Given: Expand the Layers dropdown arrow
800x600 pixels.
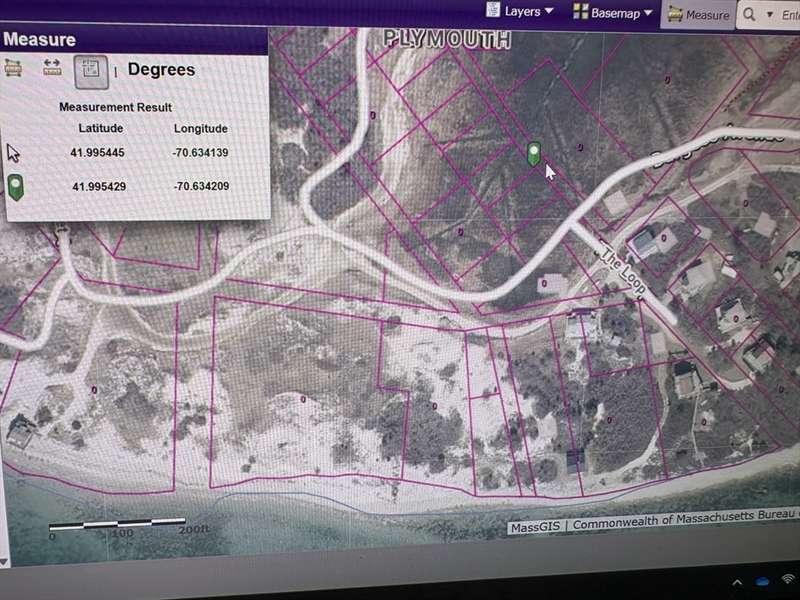Looking at the screenshot, I should point(549,12).
